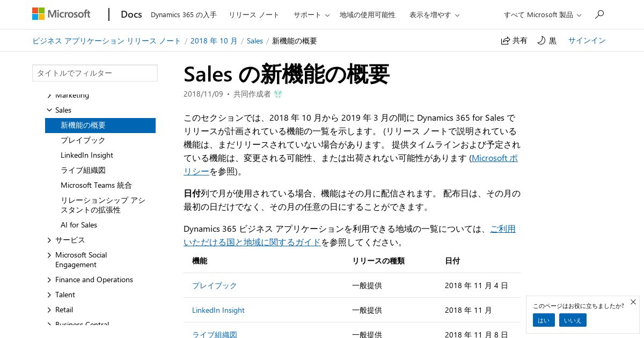The height and width of the screenshot is (338, 644).
Task: Click the タイトルでフィルター filter field
Action: tap(95, 73)
